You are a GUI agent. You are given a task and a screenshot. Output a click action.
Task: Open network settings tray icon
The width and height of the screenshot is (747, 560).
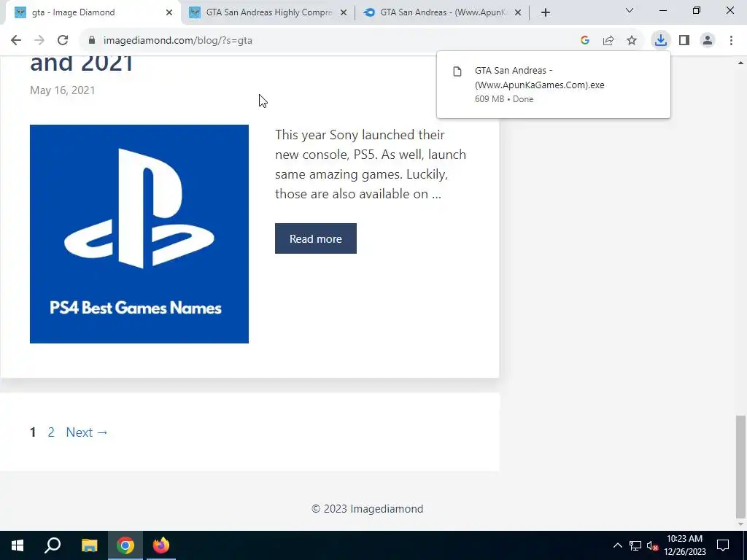[x=635, y=545]
